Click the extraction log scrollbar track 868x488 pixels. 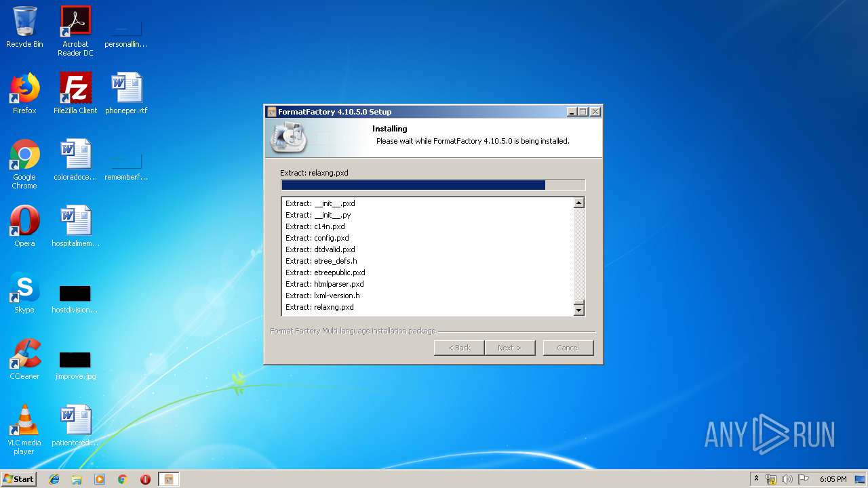point(579,254)
